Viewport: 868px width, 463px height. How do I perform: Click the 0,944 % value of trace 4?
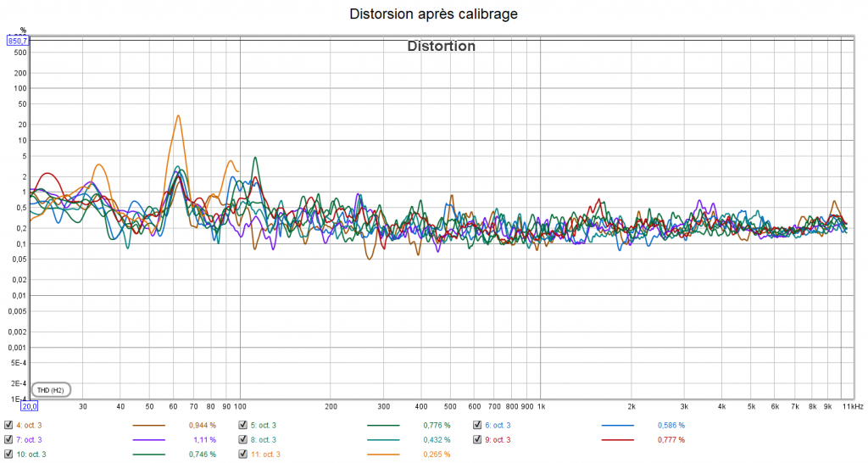pos(202,425)
